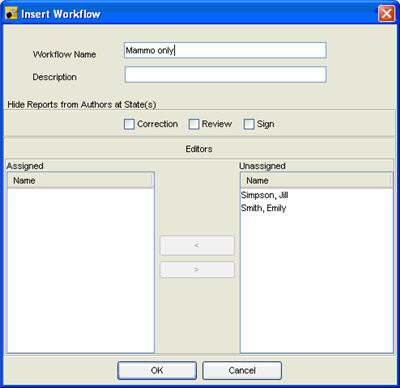Enable the Correction checkbox
Viewport: 400px width, 388px height.
pyautogui.click(x=129, y=124)
